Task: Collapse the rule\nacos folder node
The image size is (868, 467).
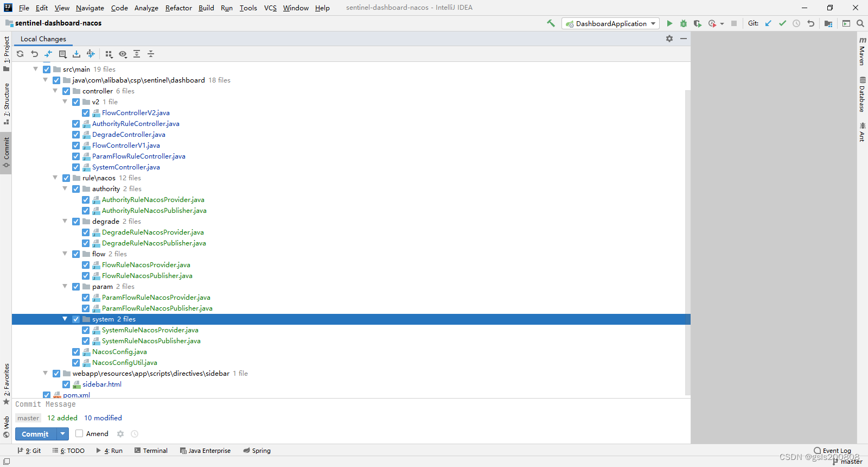Action: point(55,178)
